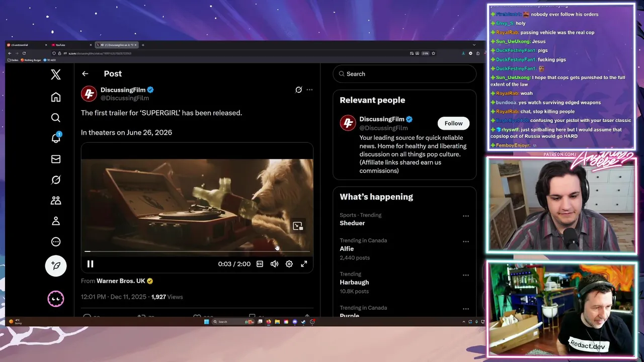The image size is (644, 362).
Task: Click the browser address bar URL
Action: pos(100,53)
